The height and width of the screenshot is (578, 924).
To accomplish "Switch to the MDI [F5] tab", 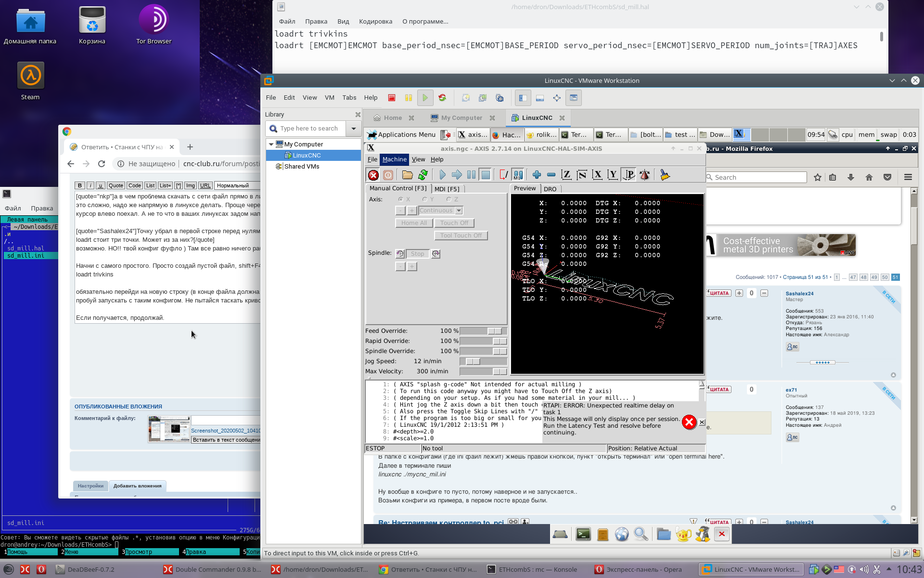I will (447, 189).
